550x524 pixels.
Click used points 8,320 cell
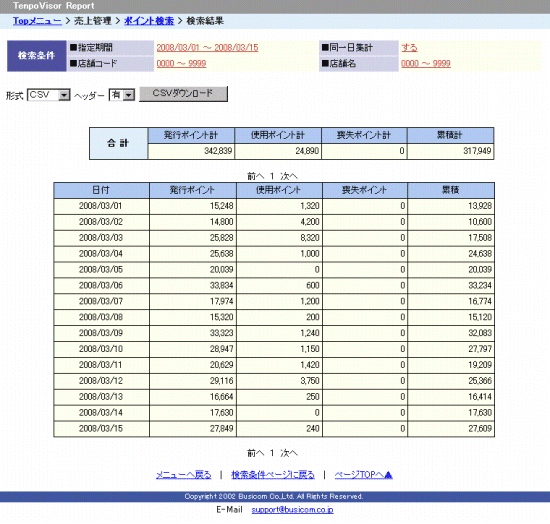pyautogui.click(x=279, y=238)
